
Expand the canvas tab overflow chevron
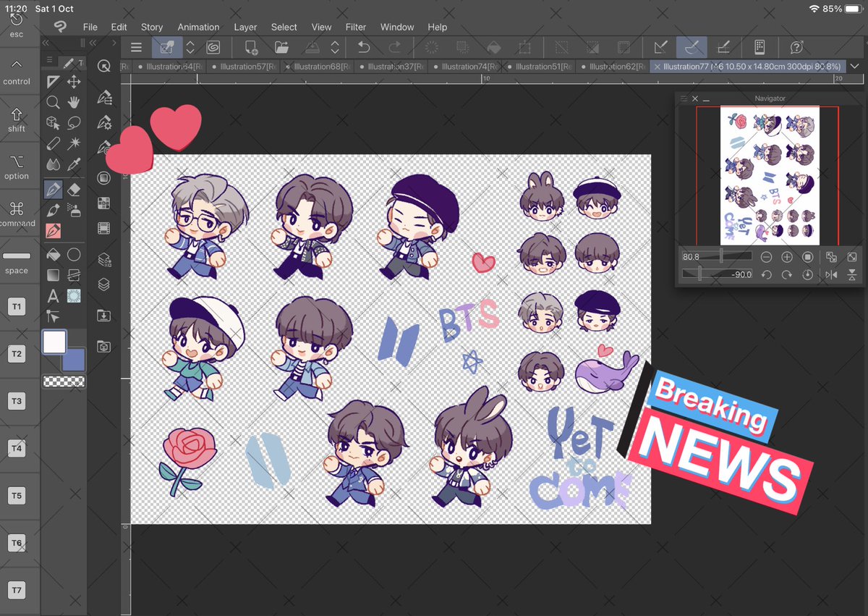[855, 66]
